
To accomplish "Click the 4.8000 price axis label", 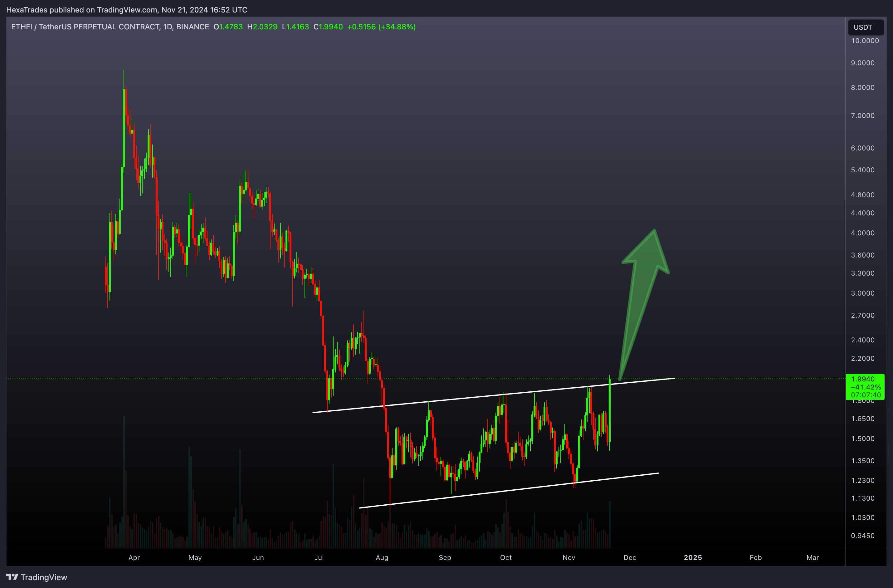I will 863,195.
